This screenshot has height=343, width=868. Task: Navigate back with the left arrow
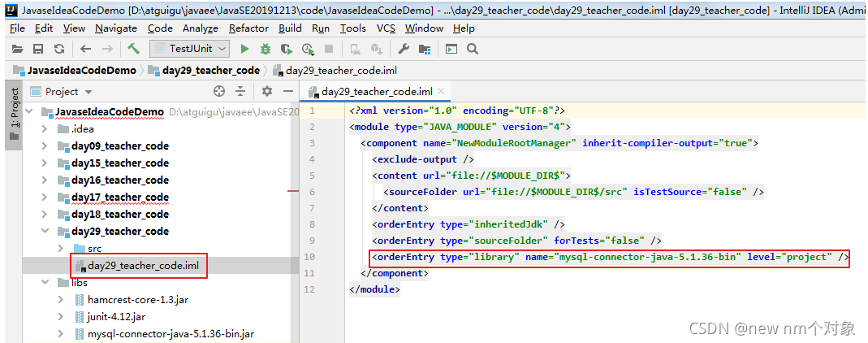pyautogui.click(x=85, y=49)
